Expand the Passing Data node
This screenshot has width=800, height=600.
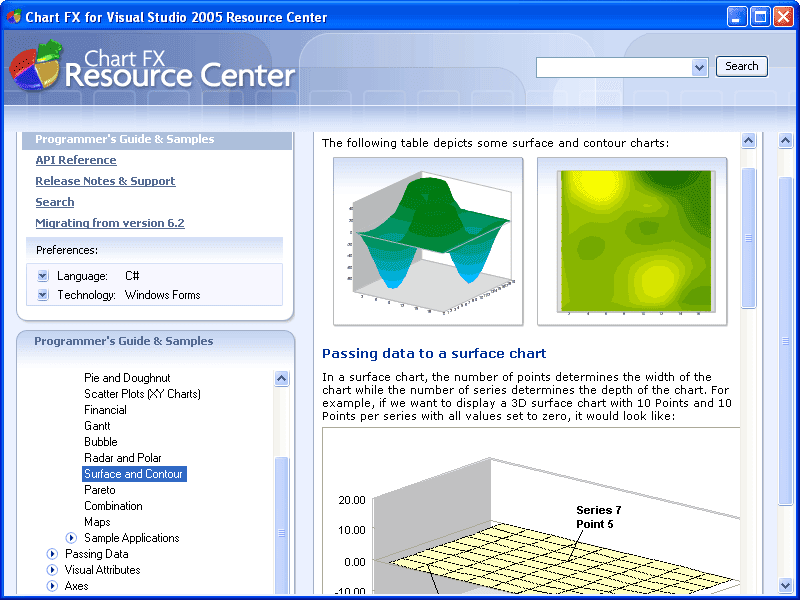click(x=52, y=554)
